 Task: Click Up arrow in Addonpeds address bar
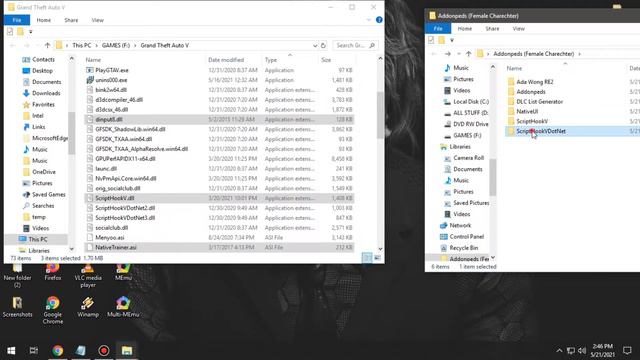[x=469, y=54]
